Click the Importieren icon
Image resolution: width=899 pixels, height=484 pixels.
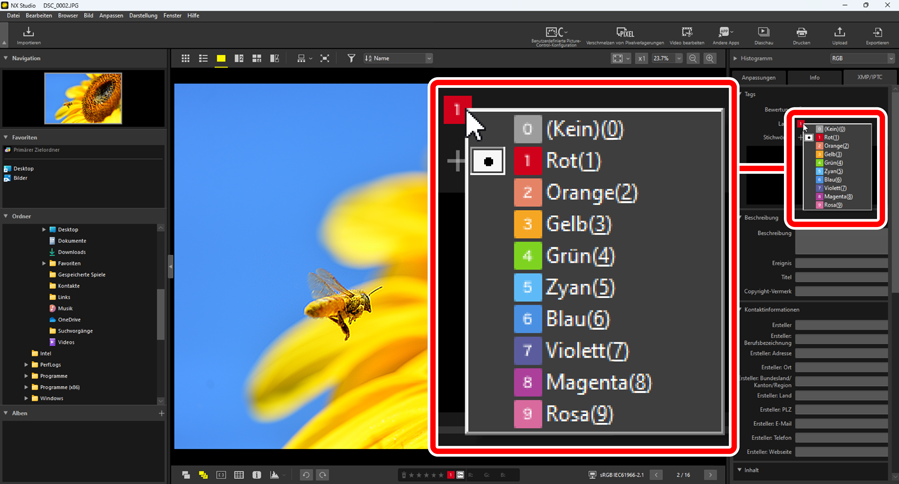pos(28,35)
